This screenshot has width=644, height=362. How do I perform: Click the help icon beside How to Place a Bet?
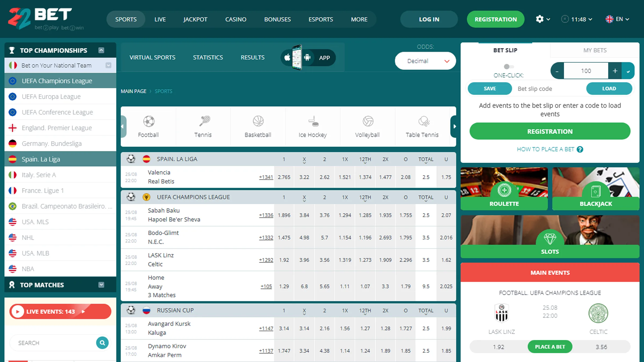click(x=580, y=149)
